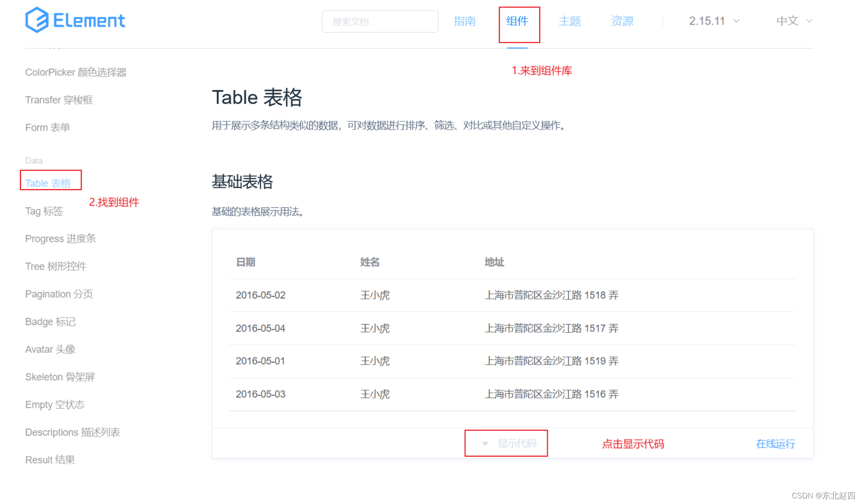Screen dimensions: 862x504
Task: Click the date cell 2016-05-04
Action: 260,328
